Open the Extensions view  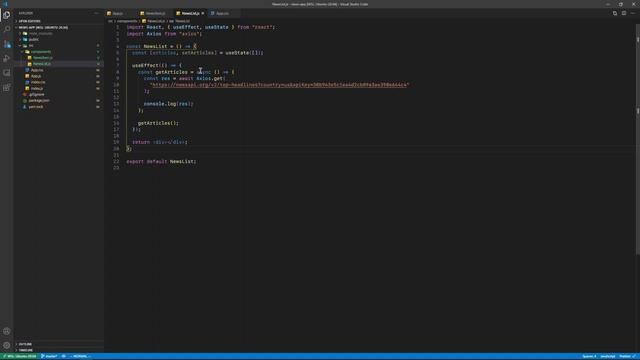tap(7, 87)
